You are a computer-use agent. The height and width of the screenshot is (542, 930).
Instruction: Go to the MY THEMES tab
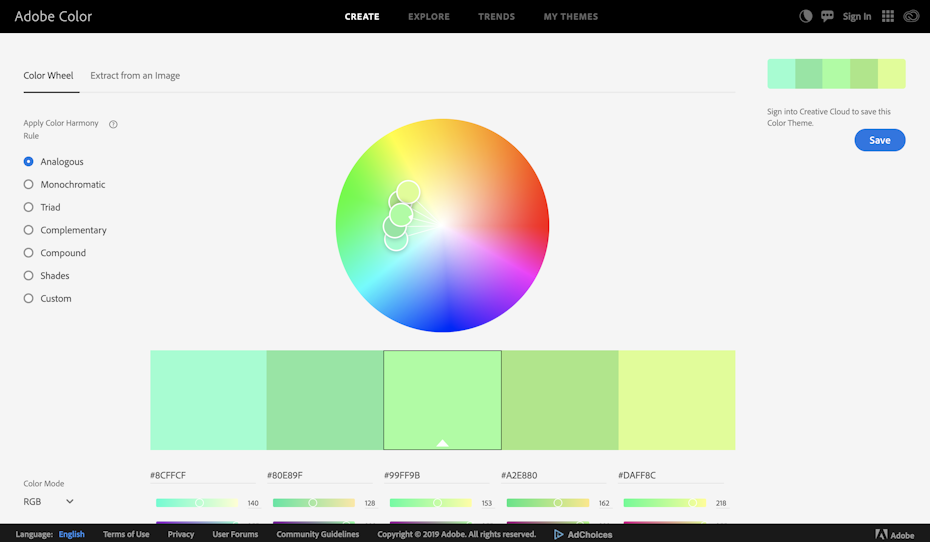coord(571,17)
